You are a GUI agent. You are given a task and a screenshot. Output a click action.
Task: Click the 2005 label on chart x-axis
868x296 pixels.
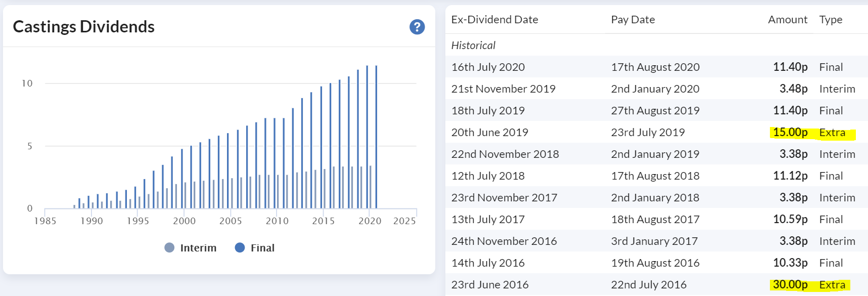point(231,221)
